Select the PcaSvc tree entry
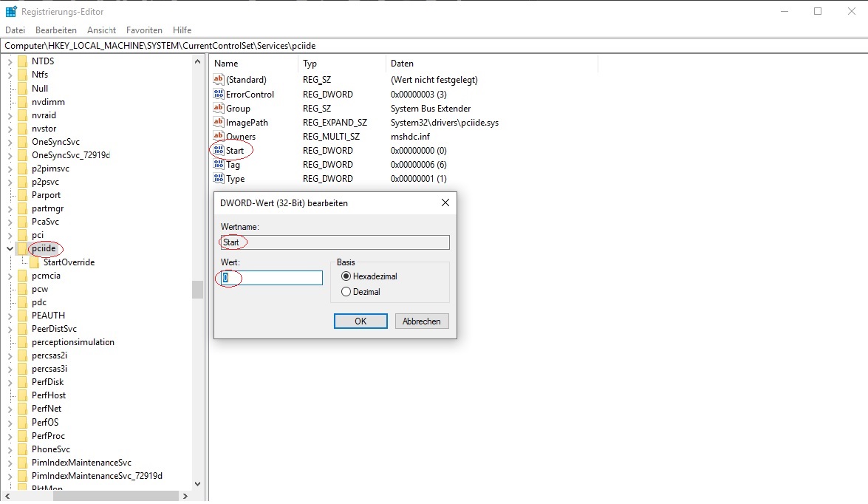Screen dimensions: 868x504 [x=45, y=222]
